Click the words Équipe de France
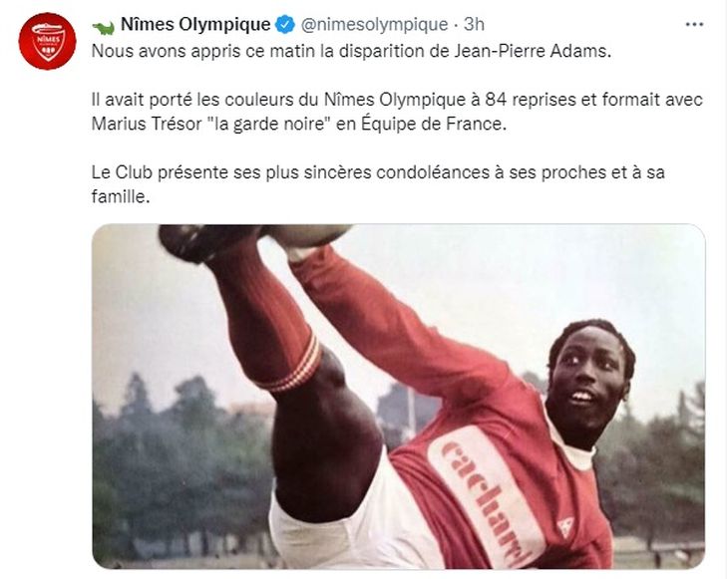The width and height of the screenshot is (728, 579). pyautogui.click(x=432, y=124)
